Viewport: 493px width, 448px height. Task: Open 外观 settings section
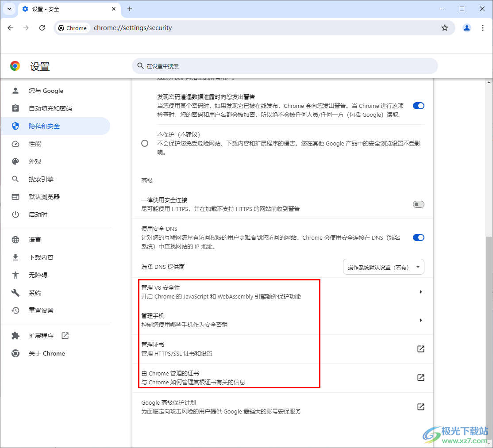pos(56,161)
